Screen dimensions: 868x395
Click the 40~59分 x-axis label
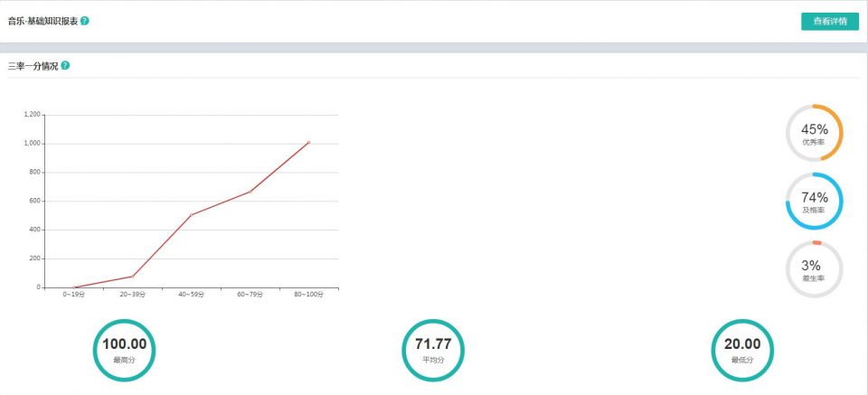pos(192,295)
